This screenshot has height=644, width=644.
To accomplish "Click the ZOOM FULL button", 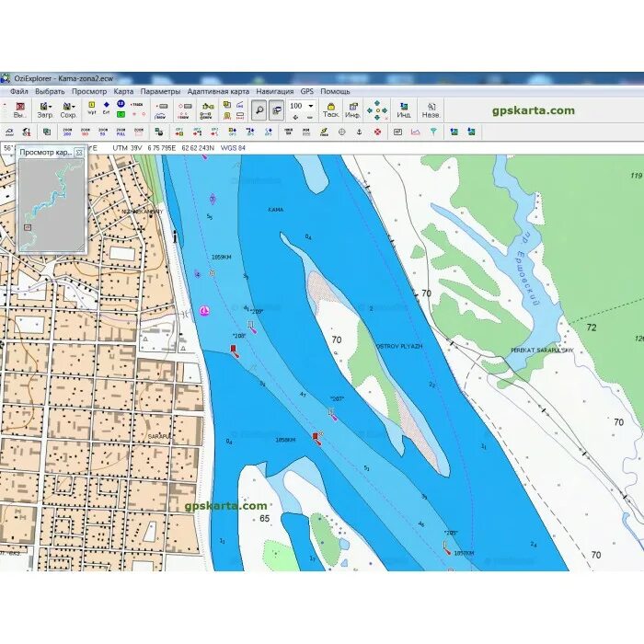I will [x=121, y=132].
